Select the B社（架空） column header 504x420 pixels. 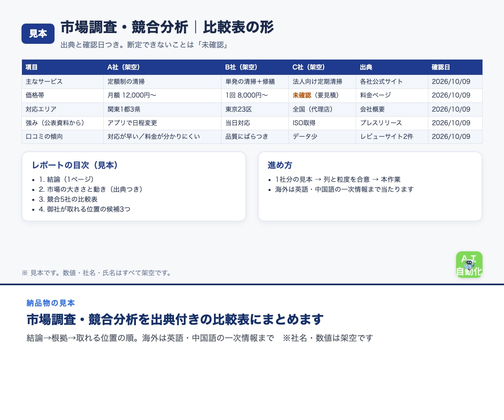point(255,67)
